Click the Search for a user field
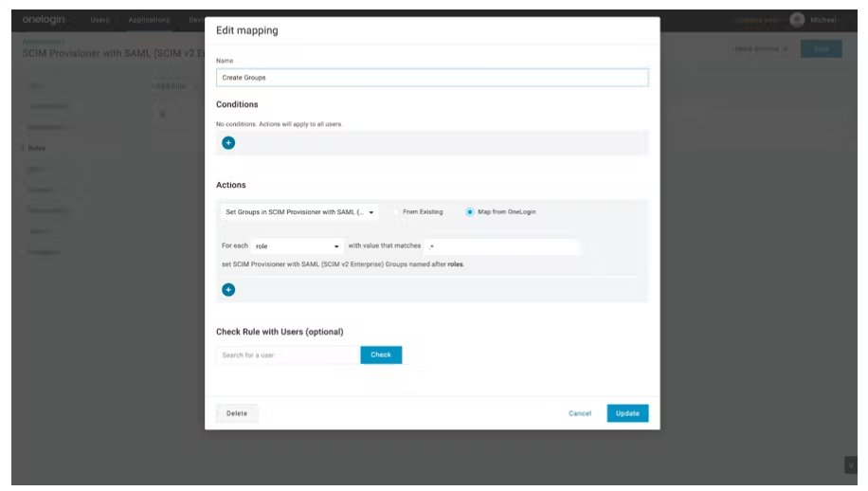 pos(288,355)
